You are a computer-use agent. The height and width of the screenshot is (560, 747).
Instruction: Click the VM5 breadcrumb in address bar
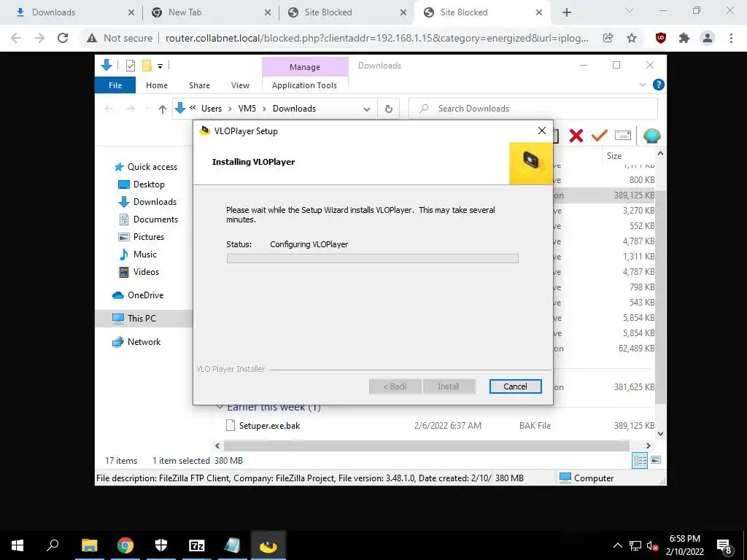click(247, 109)
